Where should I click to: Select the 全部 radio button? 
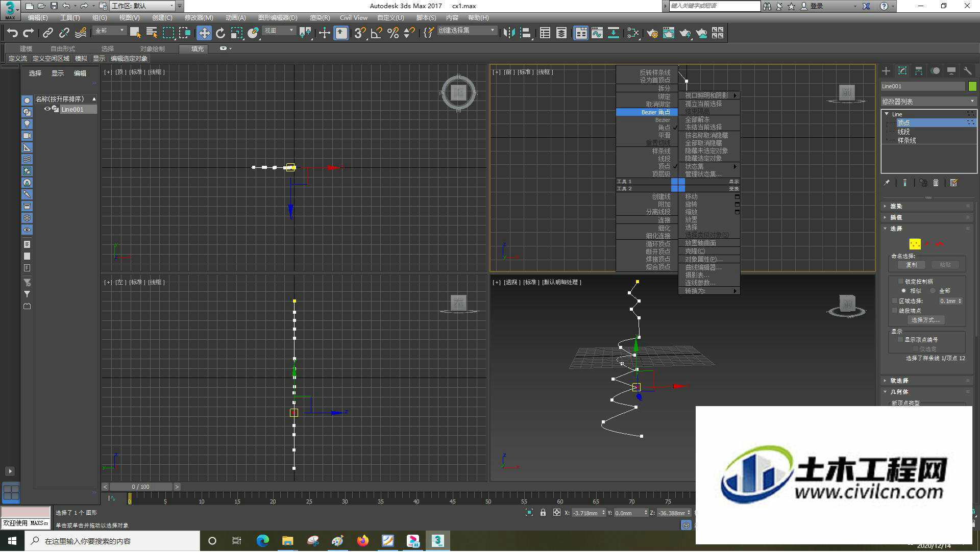point(933,291)
